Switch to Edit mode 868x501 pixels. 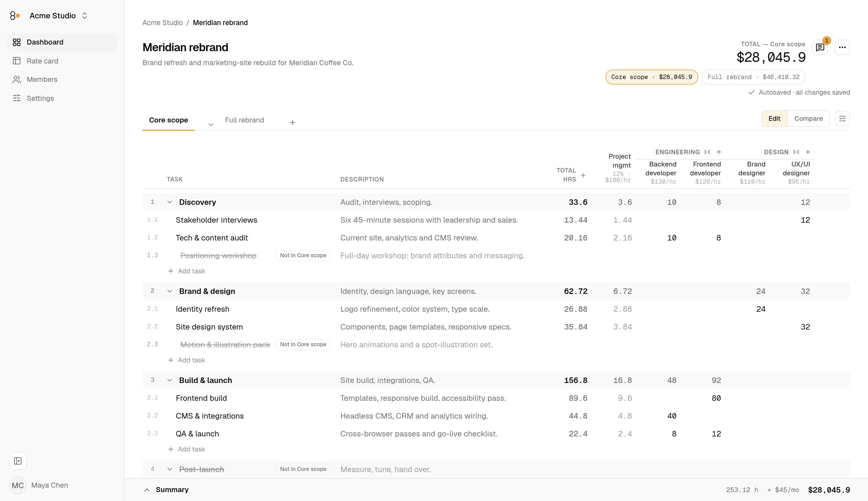(775, 118)
